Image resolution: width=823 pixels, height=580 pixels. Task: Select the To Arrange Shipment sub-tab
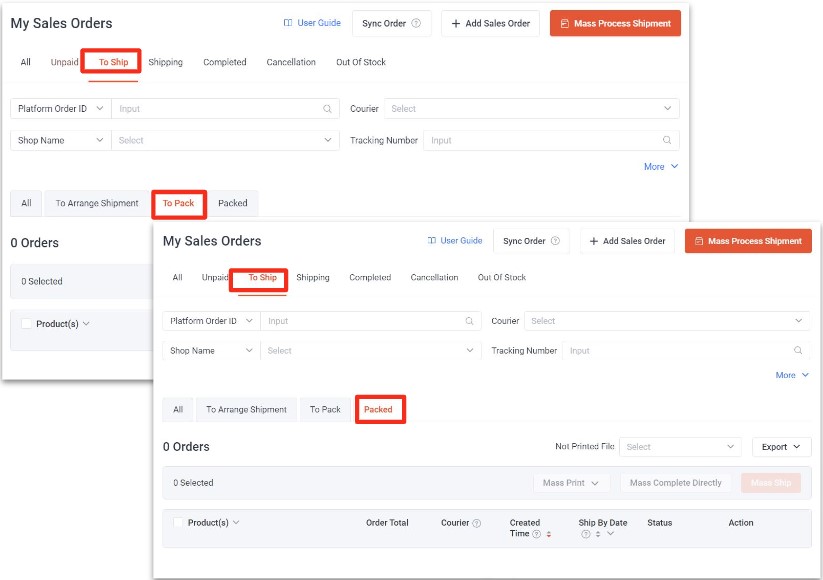pos(246,409)
